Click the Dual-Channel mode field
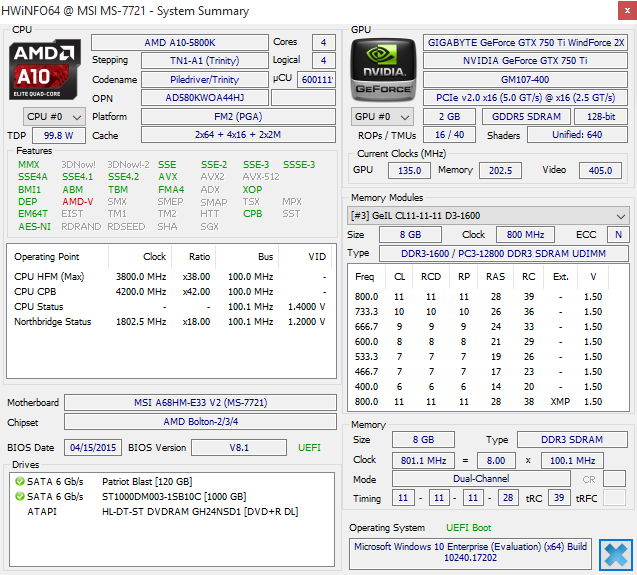 click(481, 479)
